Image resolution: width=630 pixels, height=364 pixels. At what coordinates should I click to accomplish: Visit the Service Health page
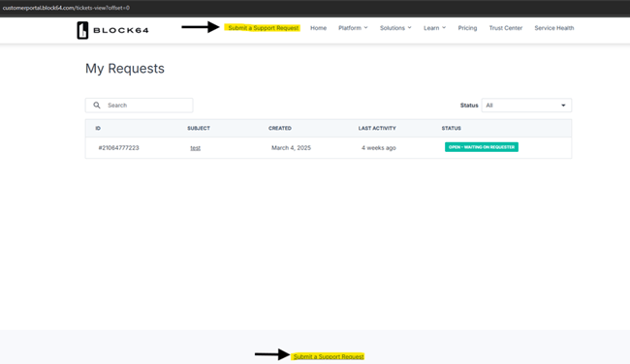(x=554, y=28)
